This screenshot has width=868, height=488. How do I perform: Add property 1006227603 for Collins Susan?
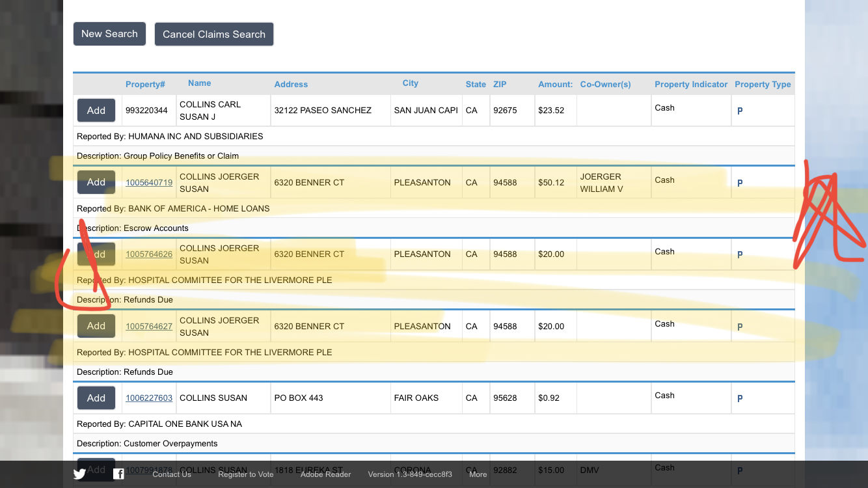96,398
